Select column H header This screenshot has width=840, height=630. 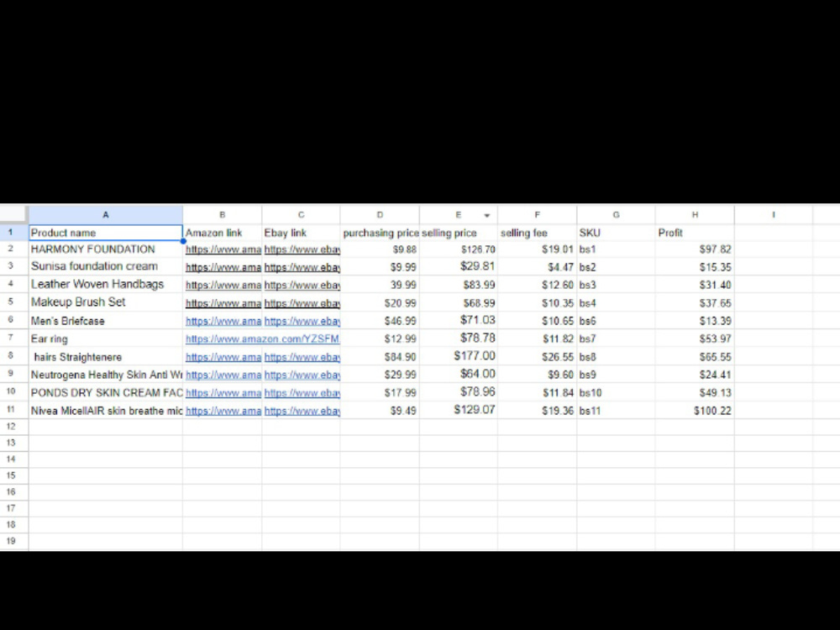click(x=695, y=214)
